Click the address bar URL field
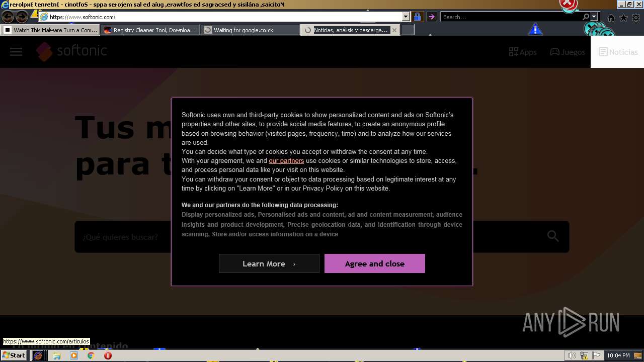The width and height of the screenshot is (644, 362). (225, 17)
